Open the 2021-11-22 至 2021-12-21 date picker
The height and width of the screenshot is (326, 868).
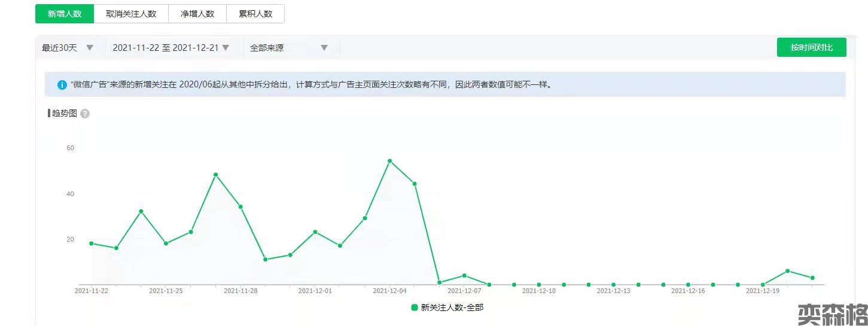pos(170,48)
